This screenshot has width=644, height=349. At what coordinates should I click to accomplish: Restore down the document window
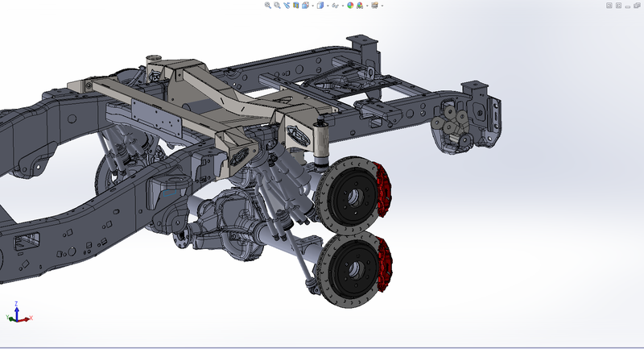(x=637, y=6)
